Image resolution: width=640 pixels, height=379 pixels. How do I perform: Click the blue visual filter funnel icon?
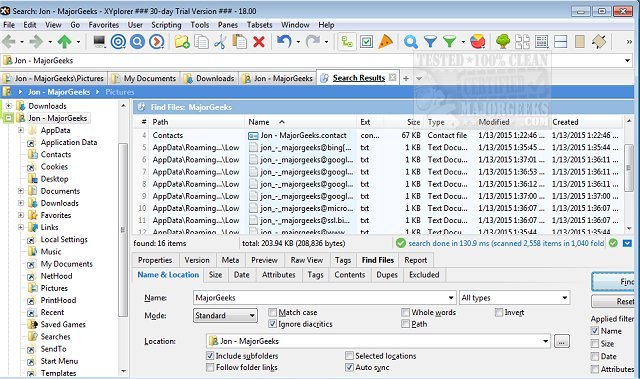(430, 42)
